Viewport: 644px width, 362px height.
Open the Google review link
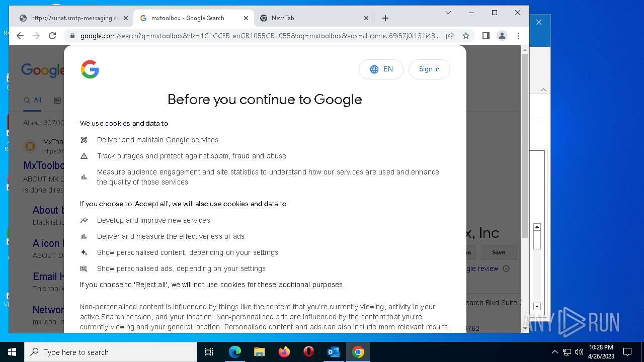(482, 268)
